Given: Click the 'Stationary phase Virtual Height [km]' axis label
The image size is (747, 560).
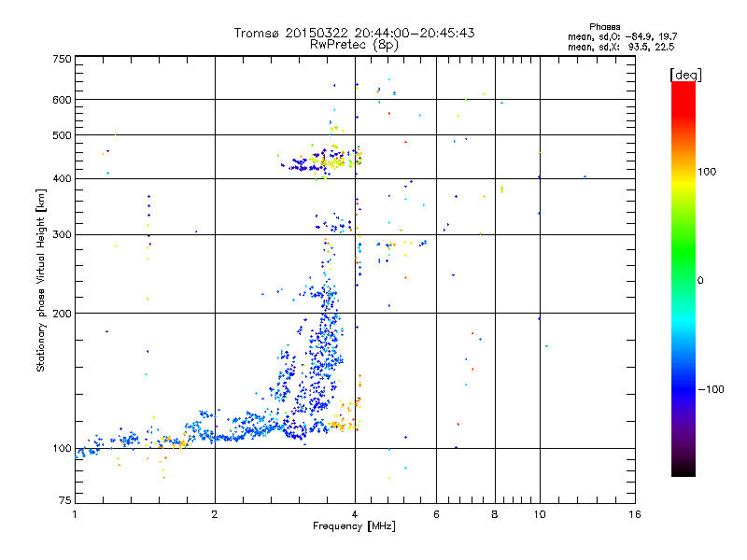Looking at the screenshot, I should pyautogui.click(x=41, y=280).
